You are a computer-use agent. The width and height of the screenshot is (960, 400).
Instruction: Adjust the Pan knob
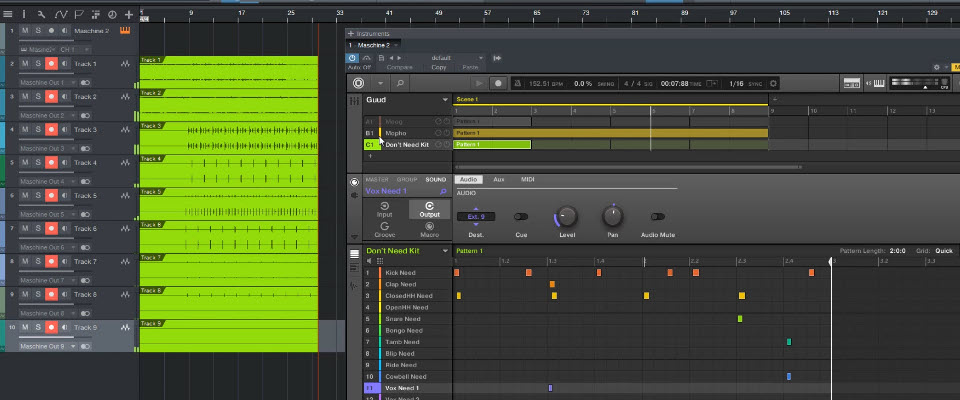pos(613,216)
